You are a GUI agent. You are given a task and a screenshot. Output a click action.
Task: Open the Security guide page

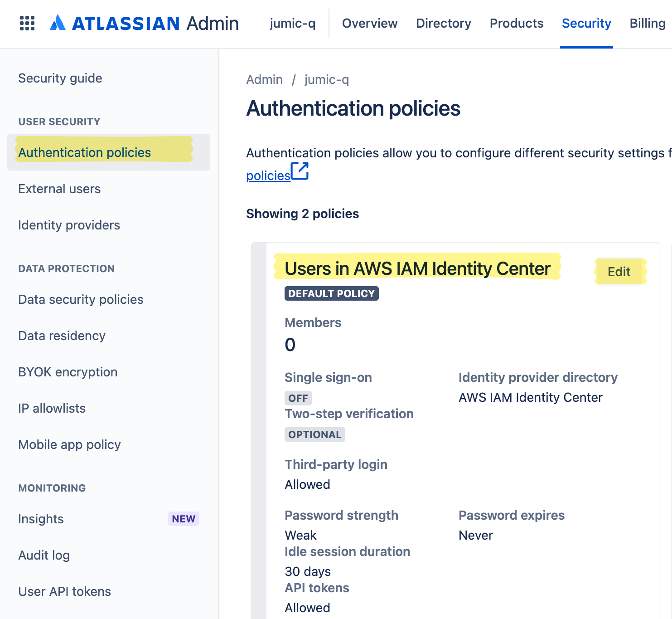point(60,78)
